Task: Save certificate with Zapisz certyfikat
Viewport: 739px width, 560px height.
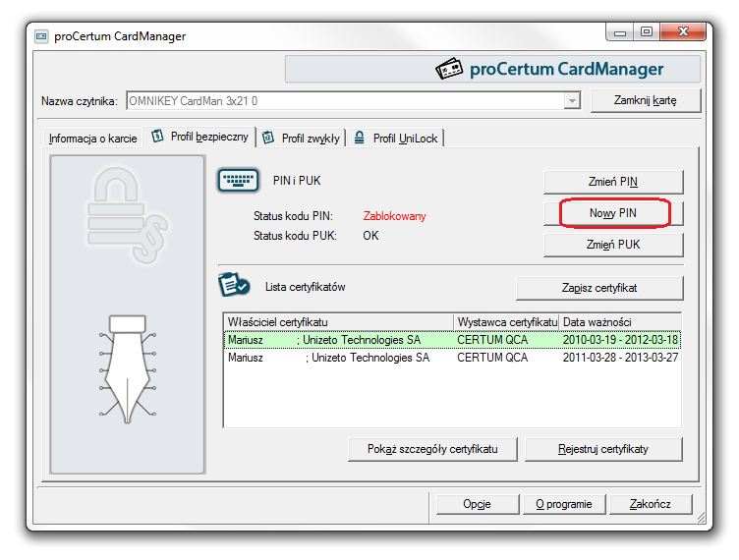Action: coord(599,288)
